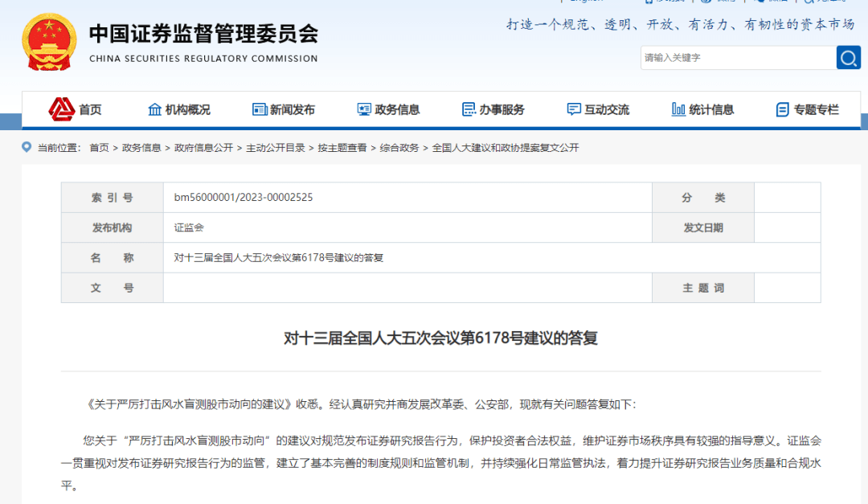
Task: Click the 政府信息公开 breadcrumb link
Action: (x=203, y=147)
